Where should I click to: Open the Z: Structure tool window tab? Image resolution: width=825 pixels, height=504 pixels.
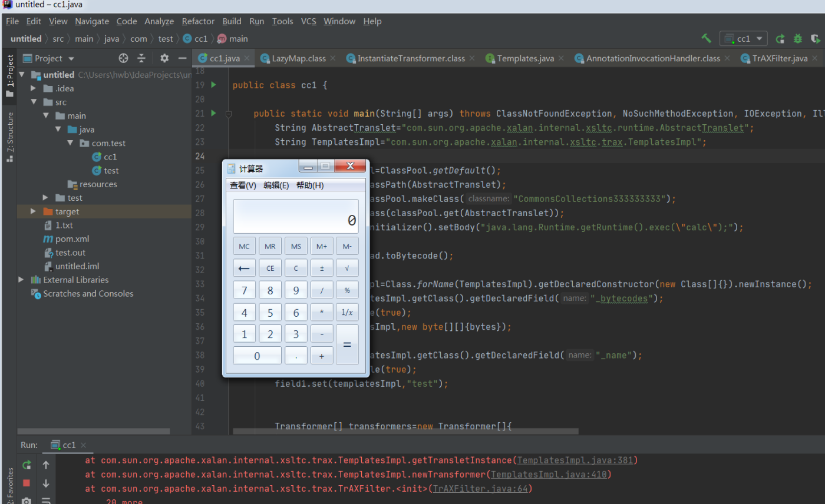(x=9, y=136)
